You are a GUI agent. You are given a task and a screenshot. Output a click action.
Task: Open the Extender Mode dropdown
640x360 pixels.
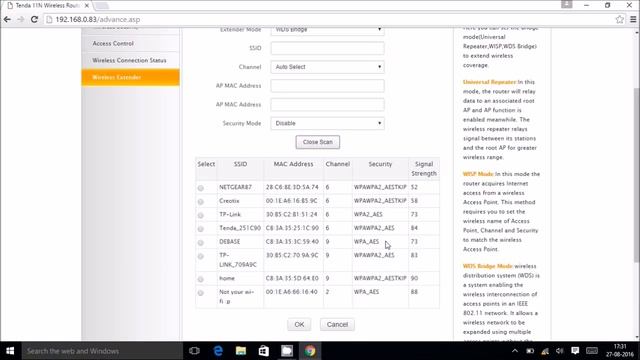[x=327, y=31]
